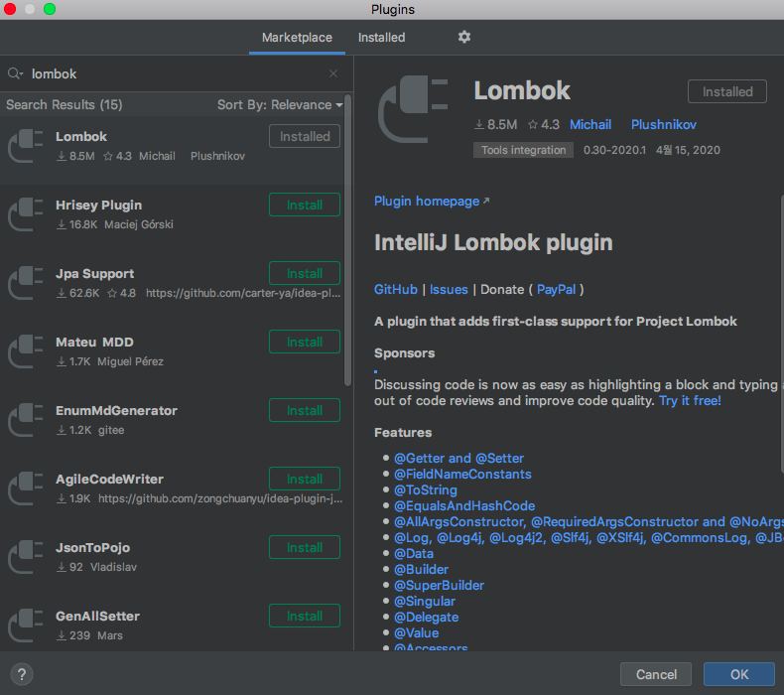Click the star rating icon beside 4.3 in details
The width and height of the screenshot is (784, 695).
coord(533,124)
